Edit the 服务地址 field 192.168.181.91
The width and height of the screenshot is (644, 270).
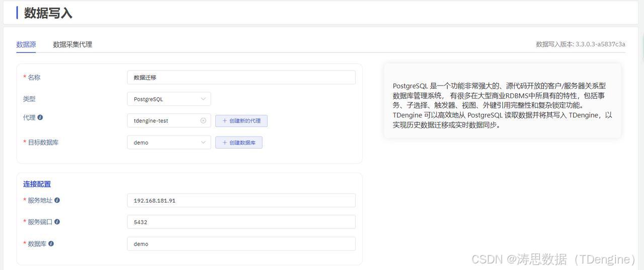click(x=241, y=200)
